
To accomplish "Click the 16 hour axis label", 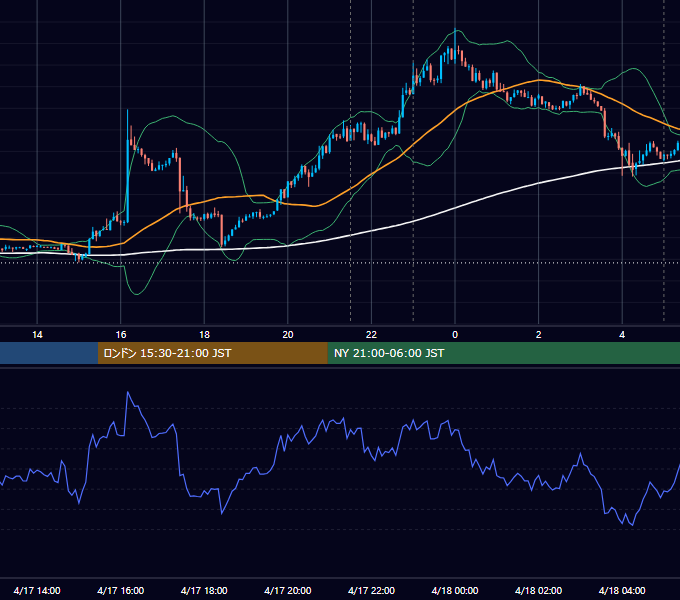I will tap(121, 335).
